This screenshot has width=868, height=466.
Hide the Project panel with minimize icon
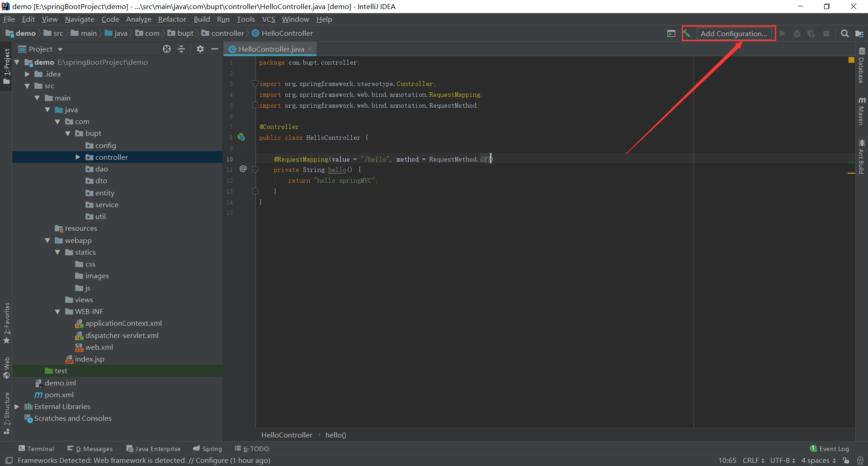click(x=215, y=49)
